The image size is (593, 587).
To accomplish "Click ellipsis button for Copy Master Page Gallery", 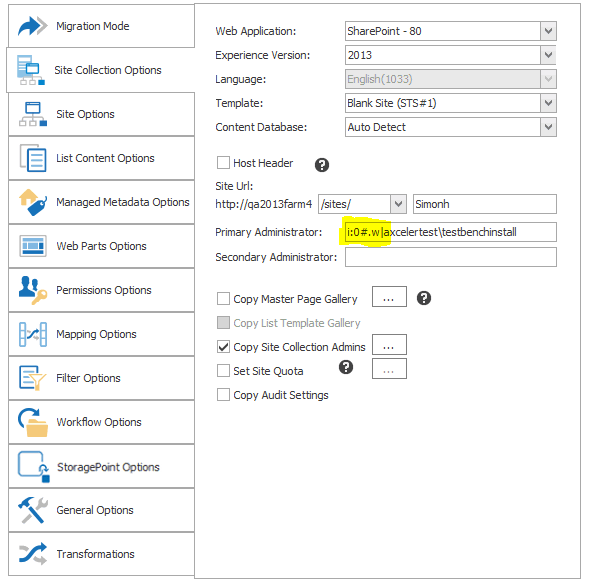I will coord(389,297).
